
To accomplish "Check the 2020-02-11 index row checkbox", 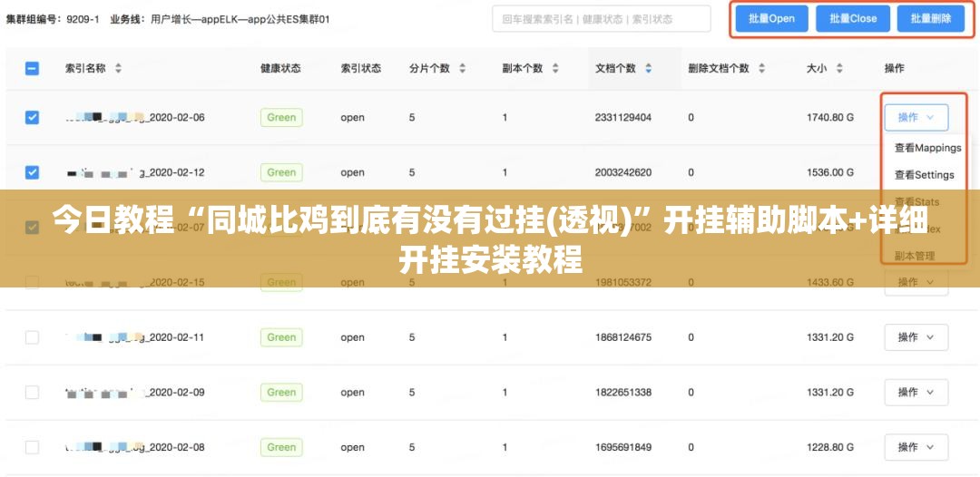I will tap(32, 337).
